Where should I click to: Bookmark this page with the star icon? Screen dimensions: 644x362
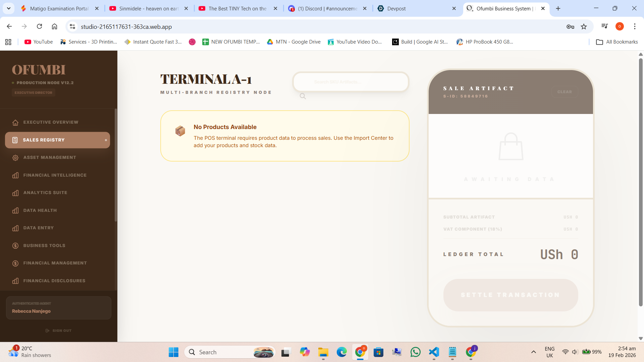pos(584,26)
